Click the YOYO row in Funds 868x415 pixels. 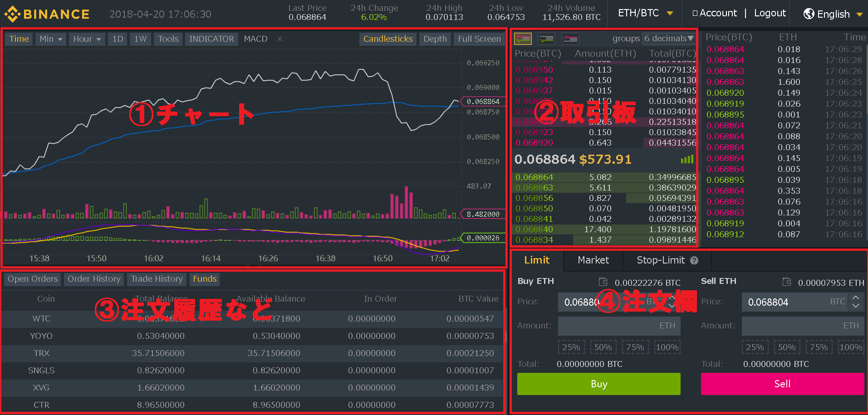252,336
